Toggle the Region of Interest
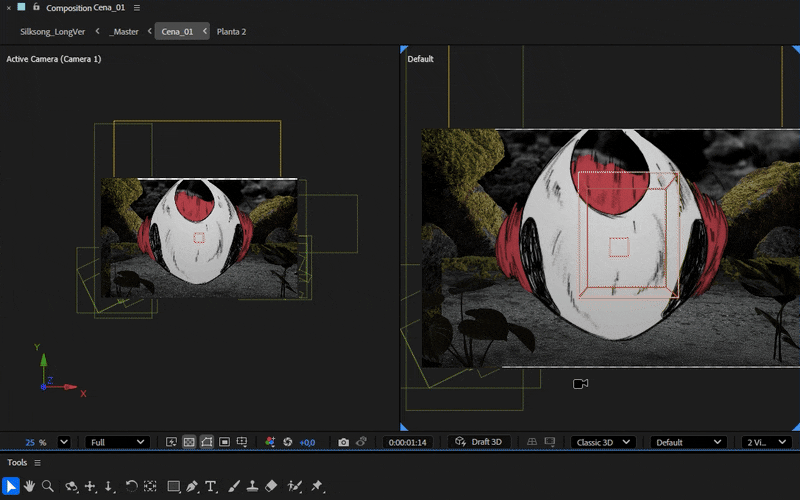 [x=224, y=442]
